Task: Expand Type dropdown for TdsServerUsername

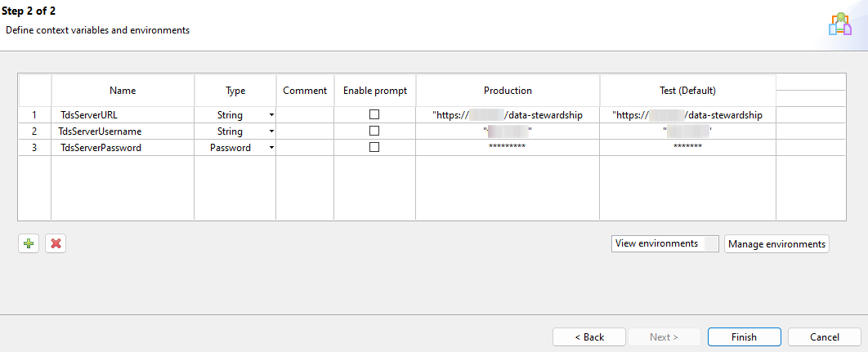Action: point(271,131)
